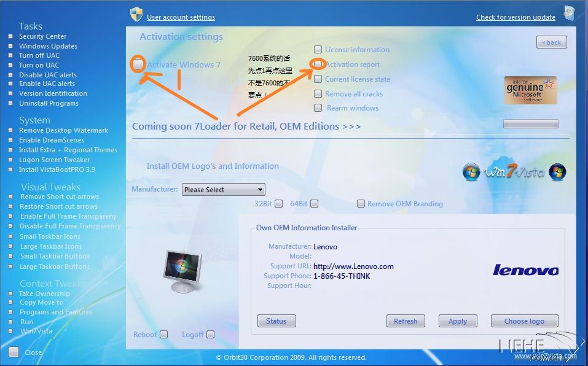Select Turn off UAC
588x366 pixels.
tap(39, 55)
